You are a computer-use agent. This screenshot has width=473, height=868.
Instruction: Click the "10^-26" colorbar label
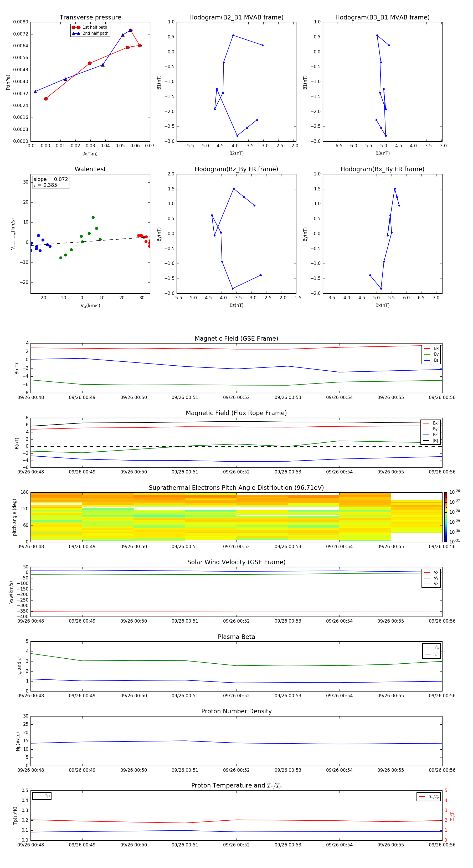coord(455,492)
